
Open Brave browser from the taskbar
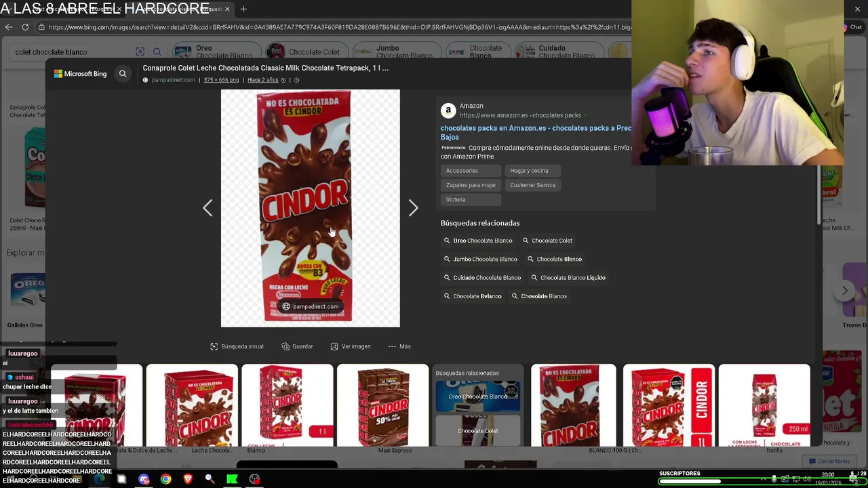188,479
